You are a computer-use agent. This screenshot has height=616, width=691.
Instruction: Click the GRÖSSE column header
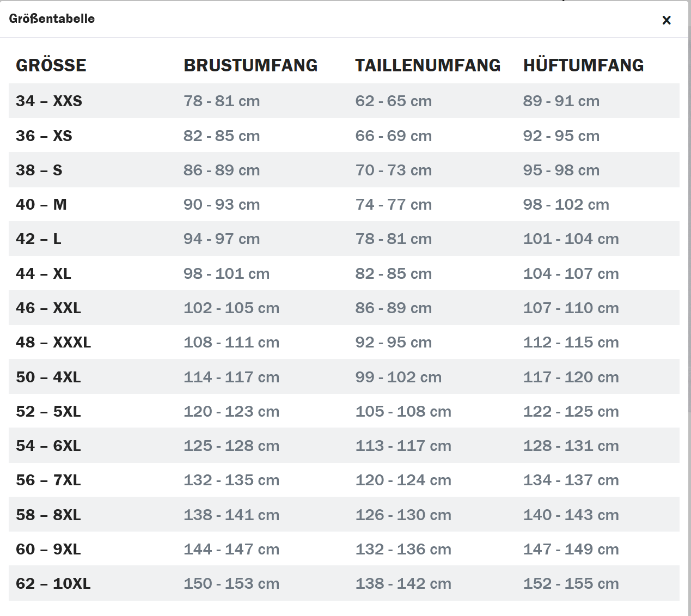point(51,65)
